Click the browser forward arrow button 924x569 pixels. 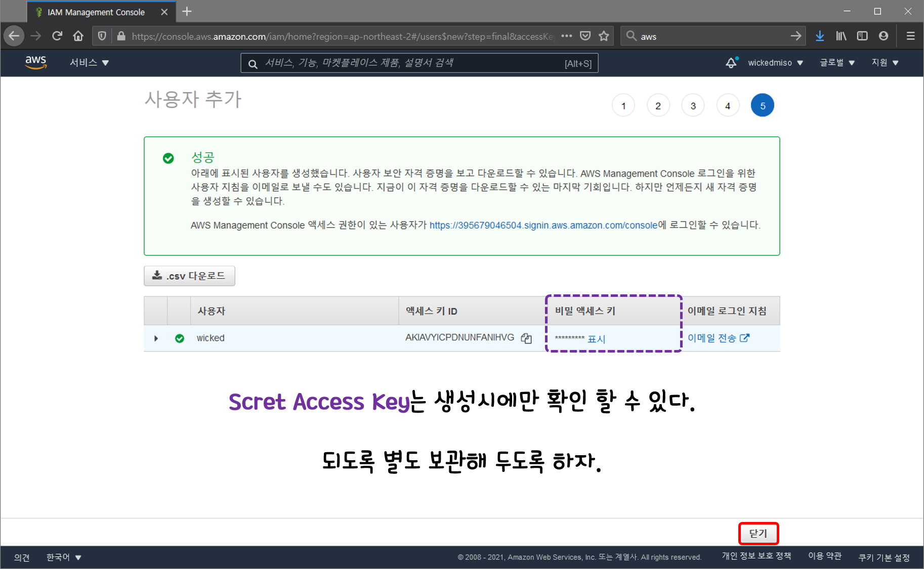(x=35, y=36)
